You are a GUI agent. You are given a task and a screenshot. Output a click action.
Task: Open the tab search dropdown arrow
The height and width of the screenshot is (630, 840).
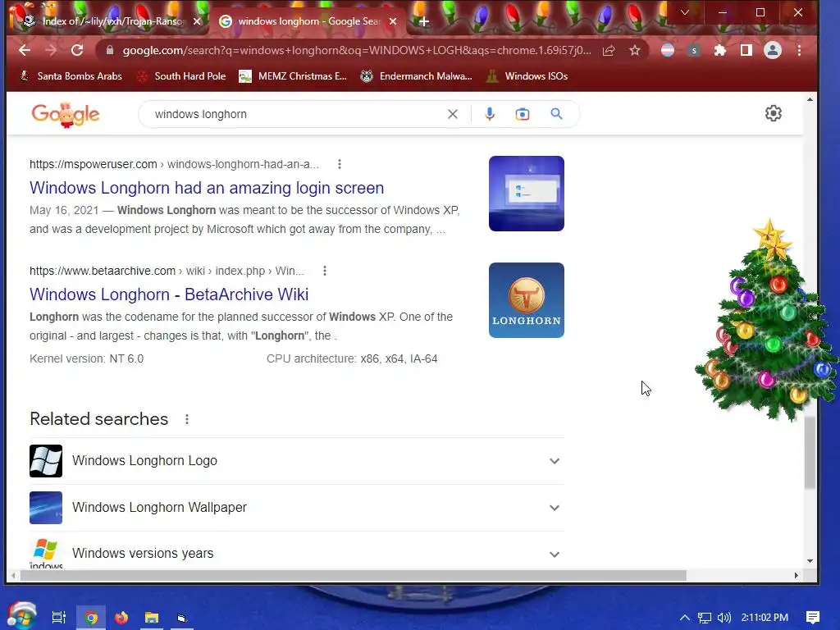[685, 12]
